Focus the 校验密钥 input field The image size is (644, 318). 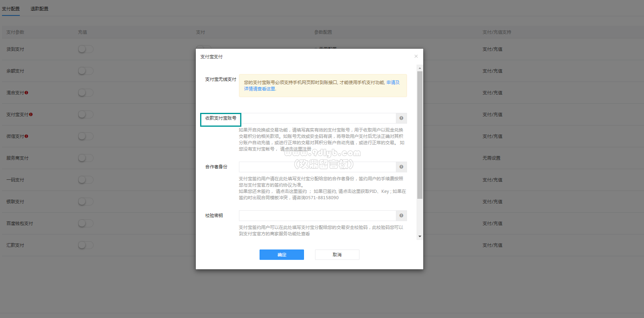[x=317, y=215]
